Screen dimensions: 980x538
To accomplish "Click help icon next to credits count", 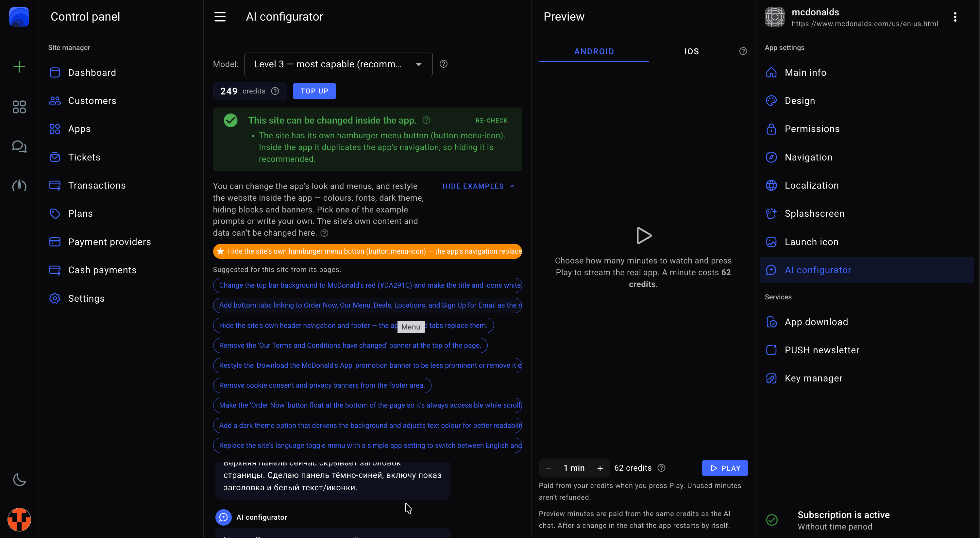I will coord(275,91).
